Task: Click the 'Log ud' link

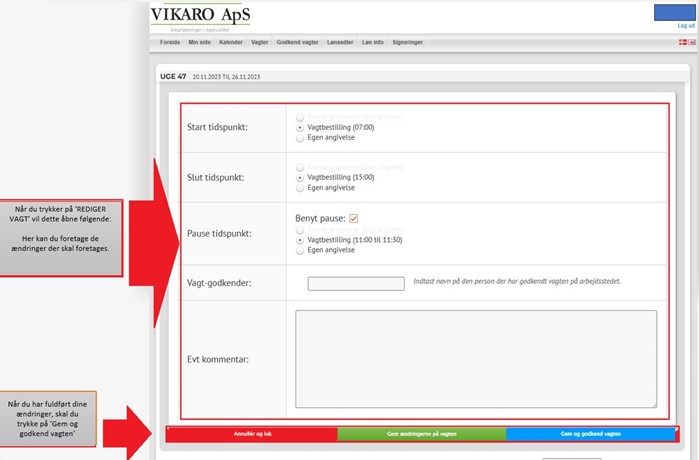Action: (686, 25)
